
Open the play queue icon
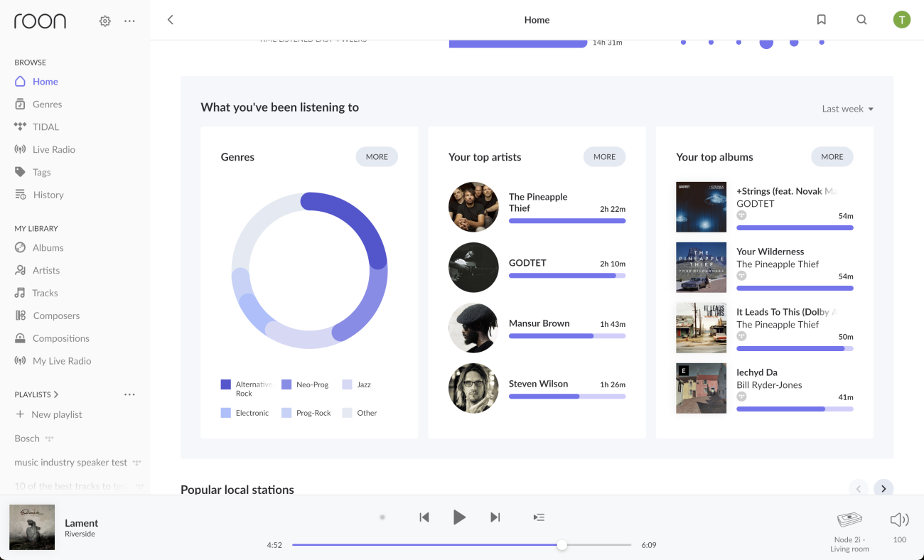pyautogui.click(x=539, y=517)
